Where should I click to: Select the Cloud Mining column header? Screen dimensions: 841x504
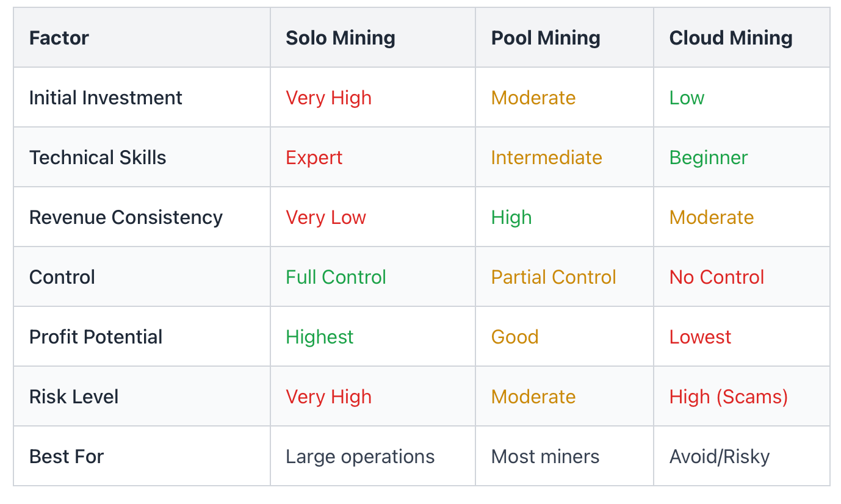coord(731,38)
